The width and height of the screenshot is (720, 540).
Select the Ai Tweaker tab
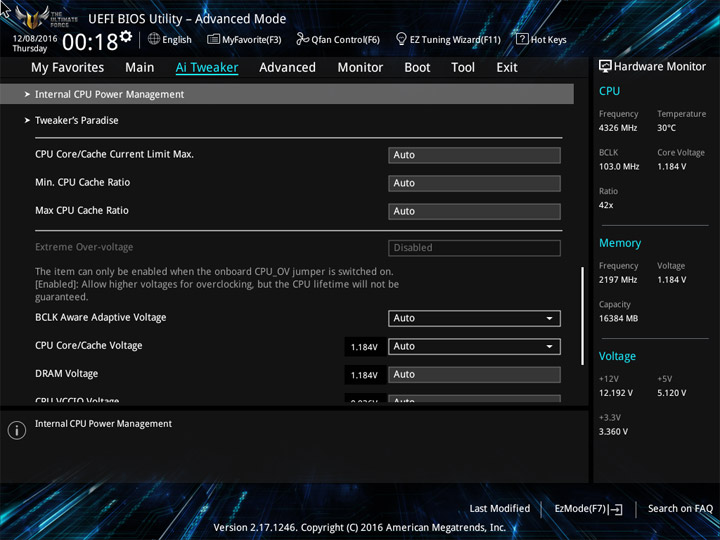[x=207, y=68]
